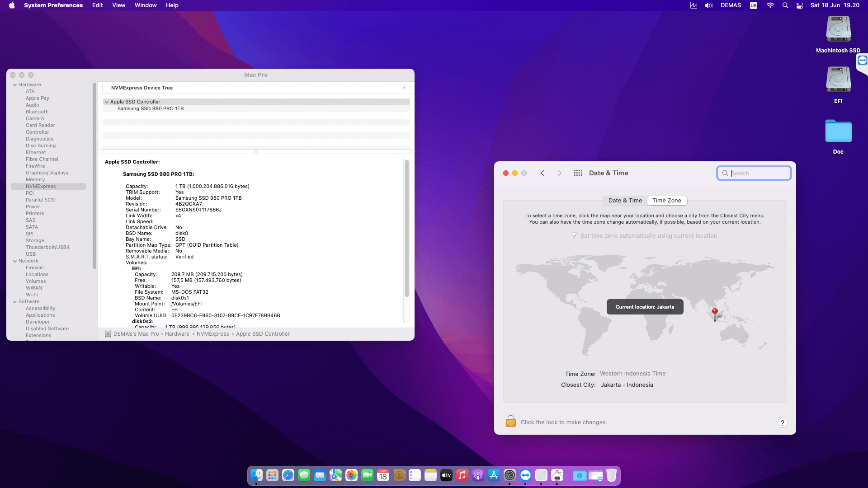Launch Apple TV from the Dock

[446, 475]
